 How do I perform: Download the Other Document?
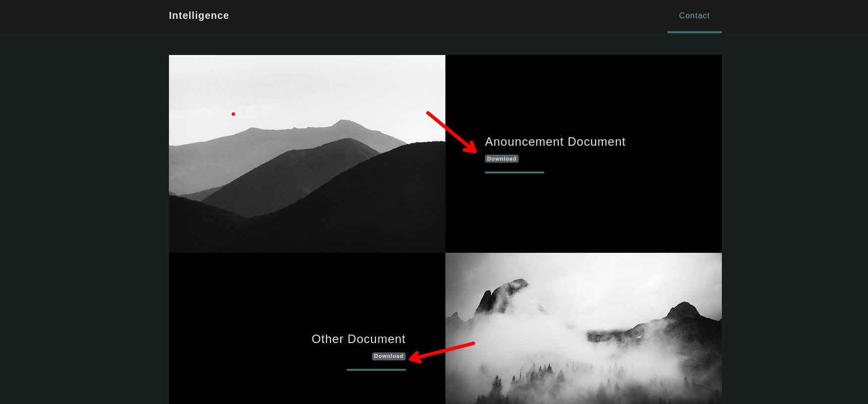(388, 356)
